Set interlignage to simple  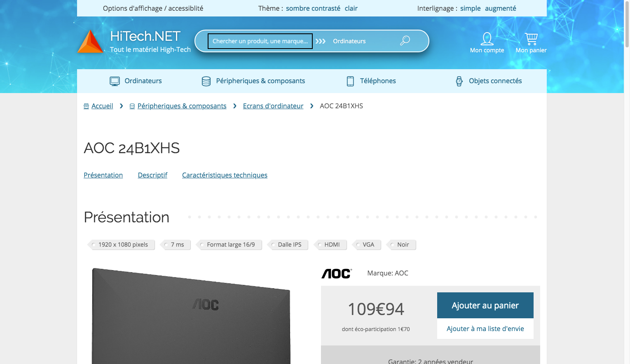pyautogui.click(x=470, y=8)
